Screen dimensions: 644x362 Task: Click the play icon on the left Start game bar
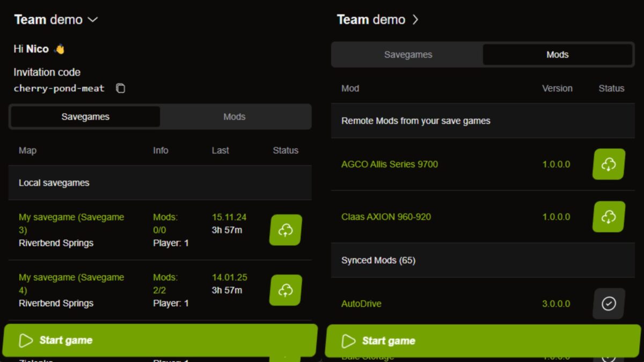[25, 340]
